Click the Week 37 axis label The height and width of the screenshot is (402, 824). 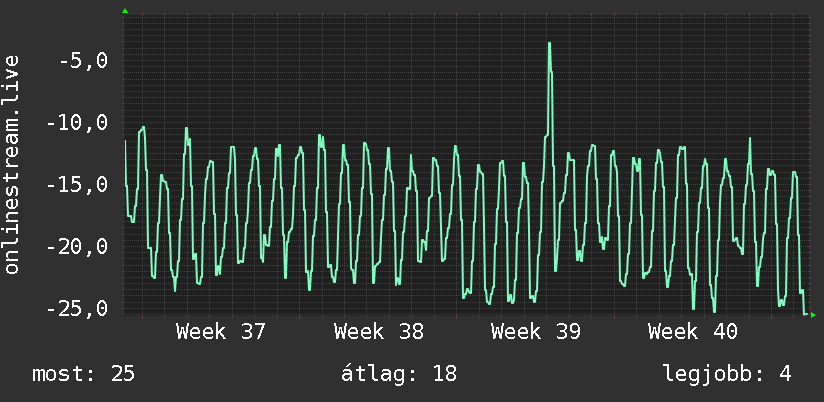[221, 333]
